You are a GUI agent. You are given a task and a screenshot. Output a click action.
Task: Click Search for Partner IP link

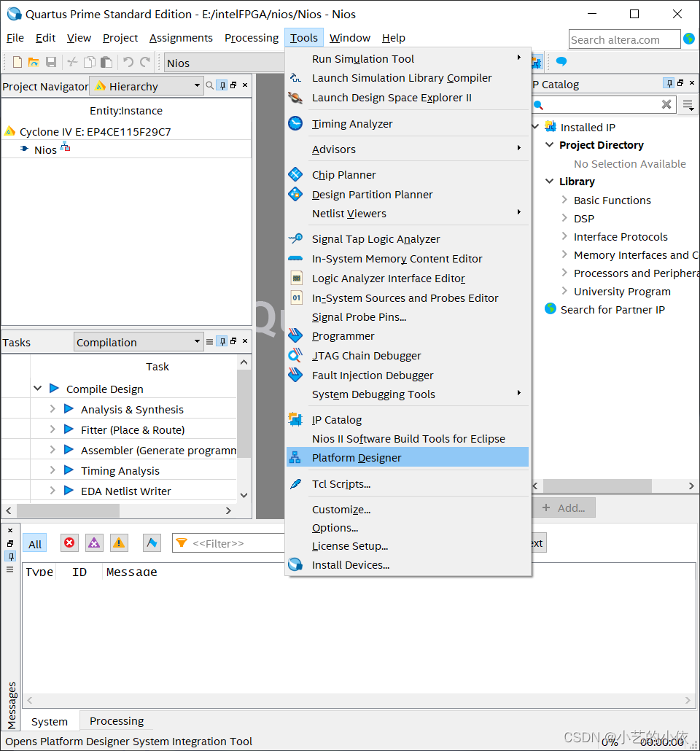tap(612, 310)
